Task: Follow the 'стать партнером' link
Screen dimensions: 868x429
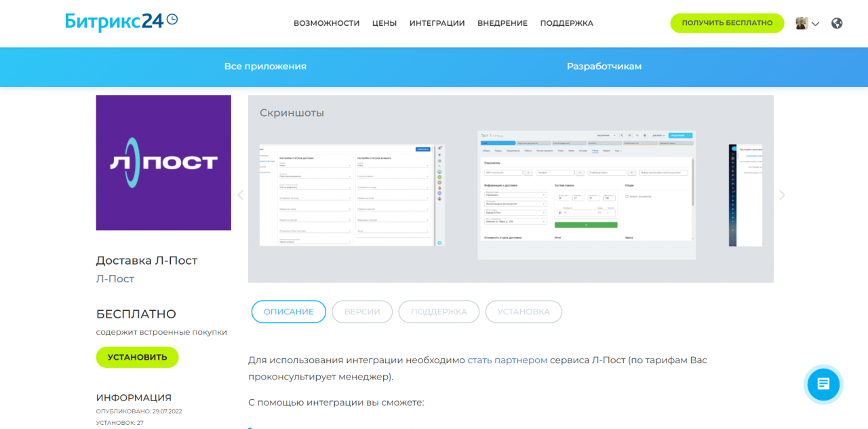Action: point(507,360)
